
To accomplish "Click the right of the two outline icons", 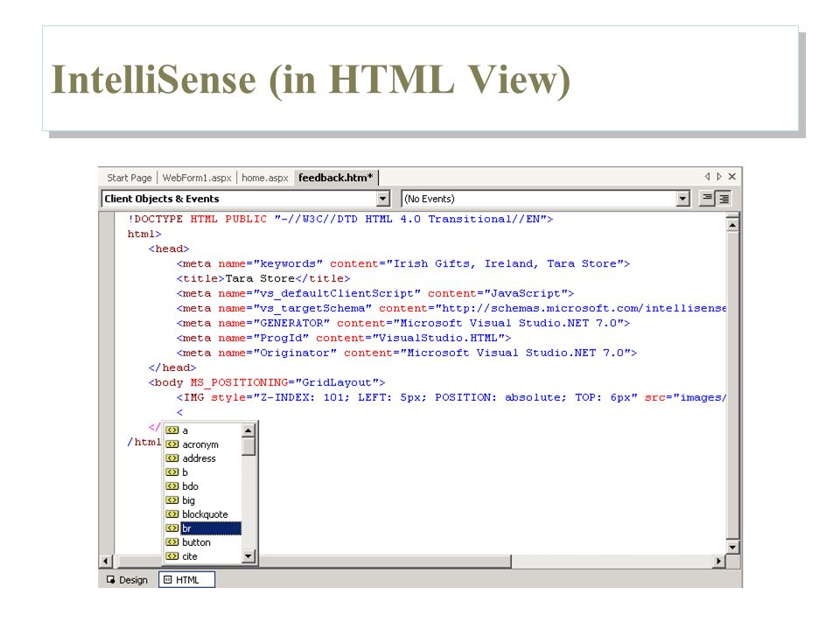I will [x=724, y=199].
